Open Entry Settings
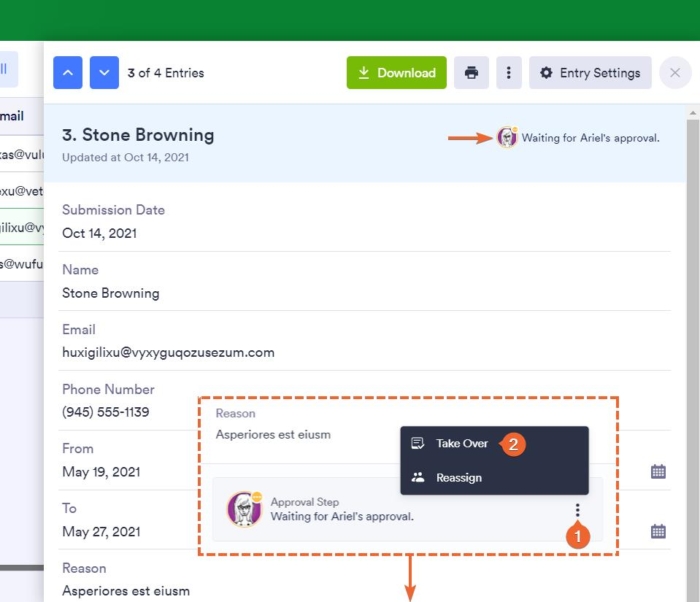700x602 pixels. (x=590, y=73)
